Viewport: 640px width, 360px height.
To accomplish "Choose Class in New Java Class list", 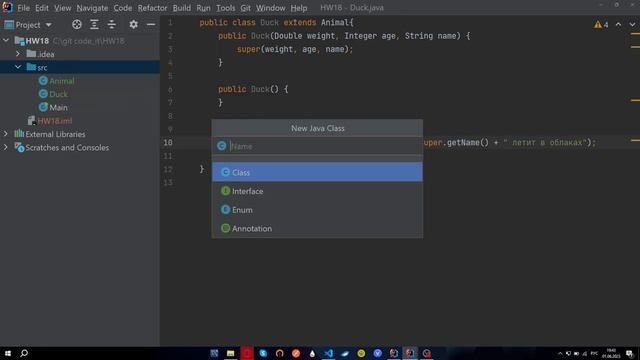I will coord(317,172).
